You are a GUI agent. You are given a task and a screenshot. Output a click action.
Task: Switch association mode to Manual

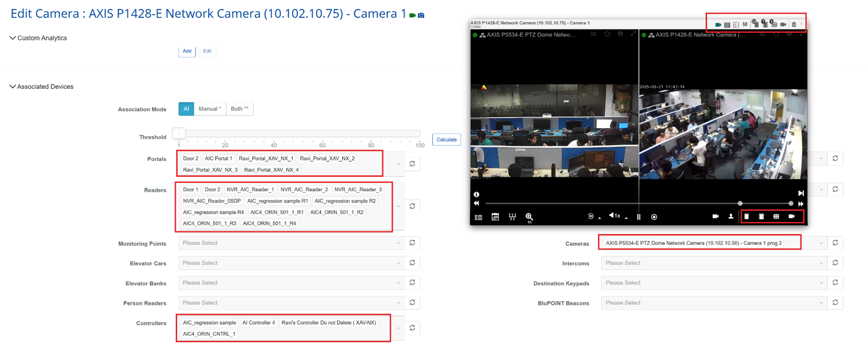click(210, 109)
